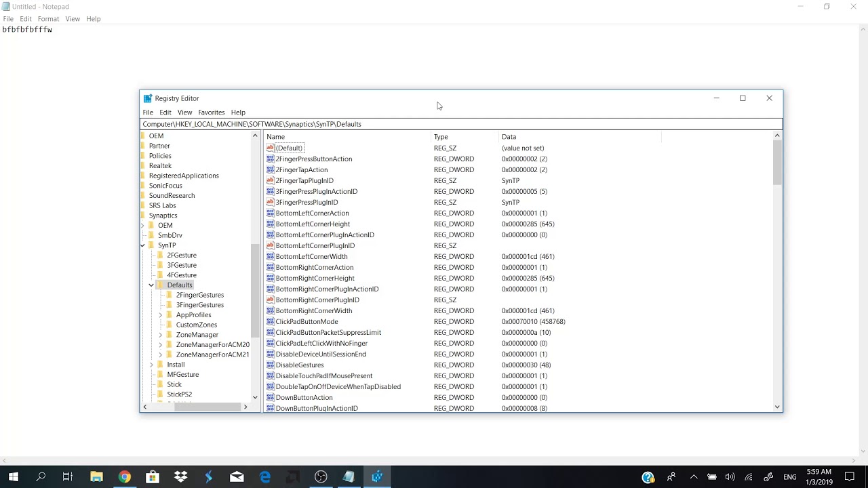Screen dimensions: 868x488
Task: Switch to Notepad via its taskbar icon
Action: pos(349,476)
